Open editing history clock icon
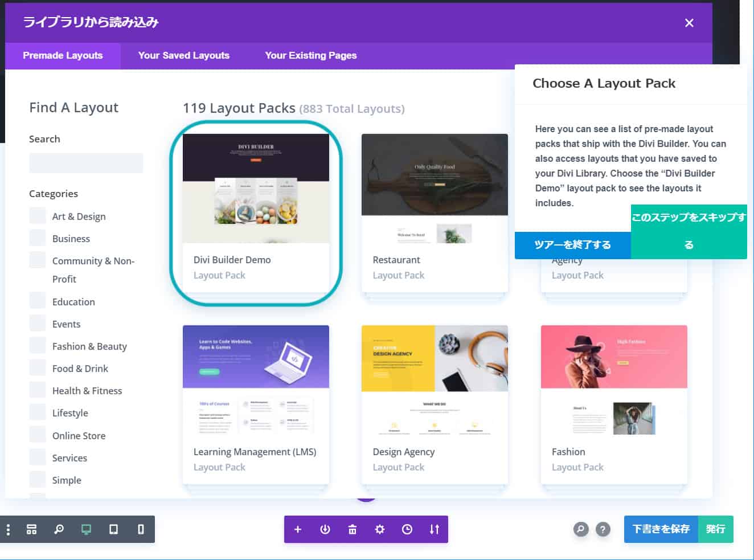 (x=407, y=529)
